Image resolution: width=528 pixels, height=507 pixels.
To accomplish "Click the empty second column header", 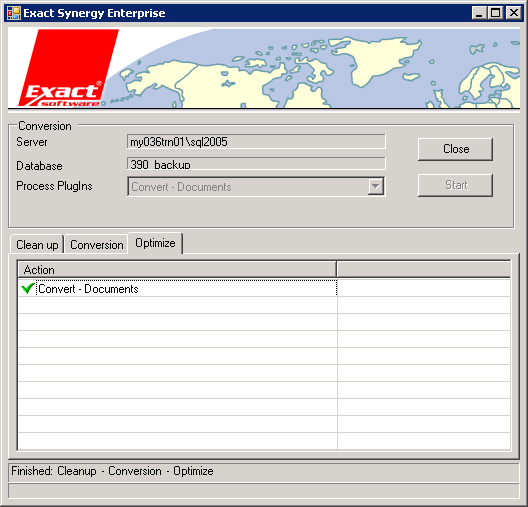I will (424, 270).
